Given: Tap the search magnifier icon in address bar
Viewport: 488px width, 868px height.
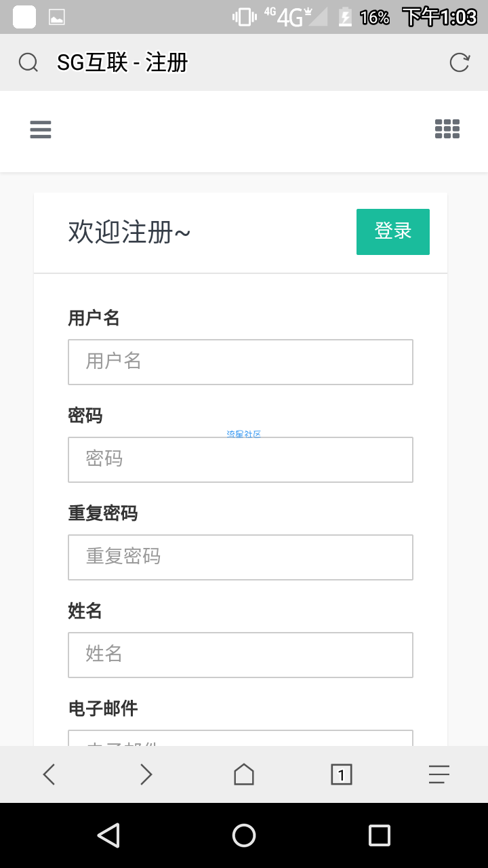Looking at the screenshot, I should 28,62.
